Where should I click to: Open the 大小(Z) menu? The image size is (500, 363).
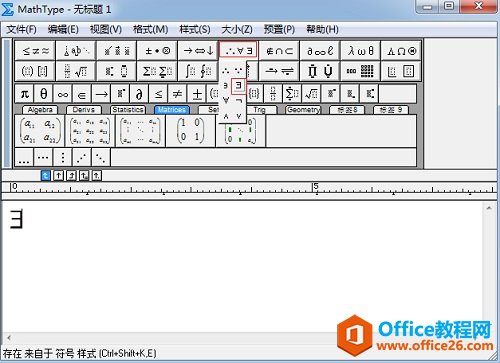click(237, 30)
